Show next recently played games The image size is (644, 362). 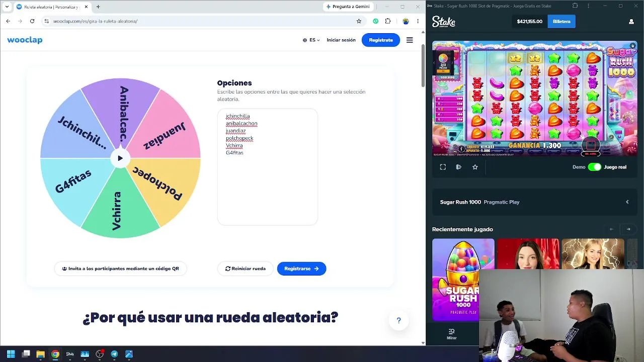[x=628, y=229]
